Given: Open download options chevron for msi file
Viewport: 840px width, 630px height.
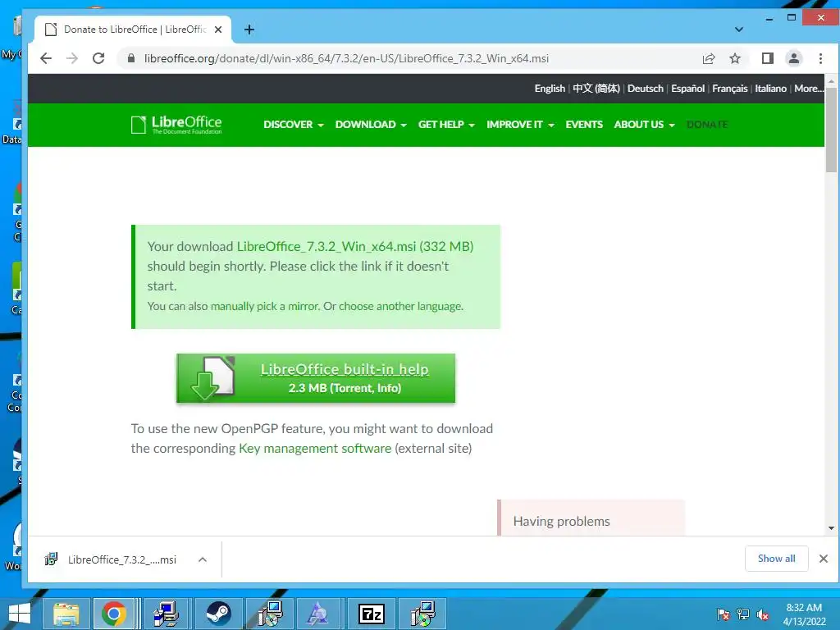Looking at the screenshot, I should [x=203, y=559].
